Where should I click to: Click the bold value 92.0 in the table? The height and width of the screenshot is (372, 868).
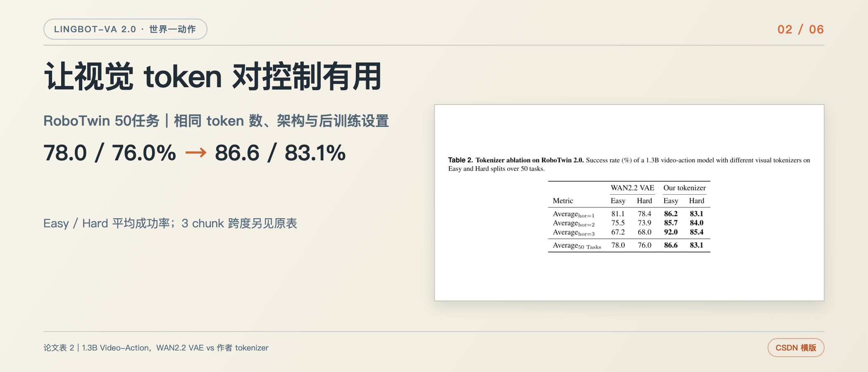pos(671,232)
